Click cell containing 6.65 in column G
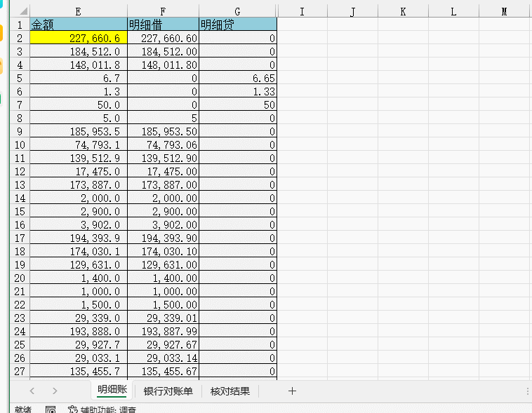 point(237,78)
